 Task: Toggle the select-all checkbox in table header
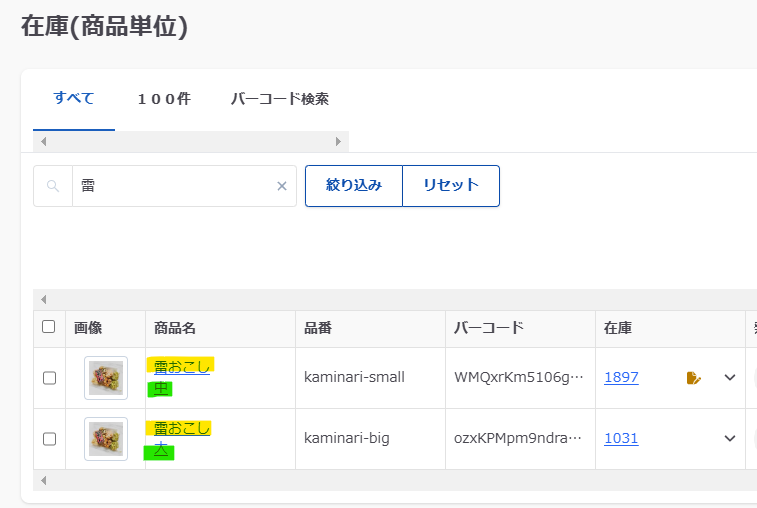tap(49, 326)
